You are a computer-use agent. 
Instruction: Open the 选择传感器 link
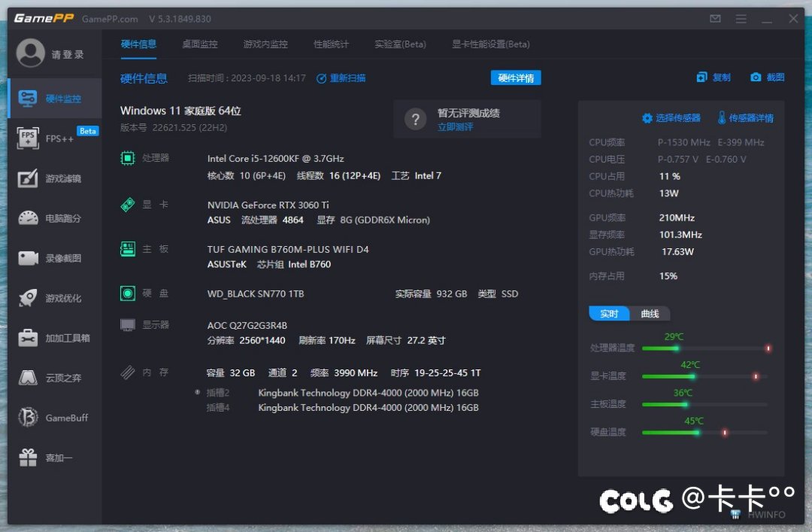pyautogui.click(x=678, y=118)
